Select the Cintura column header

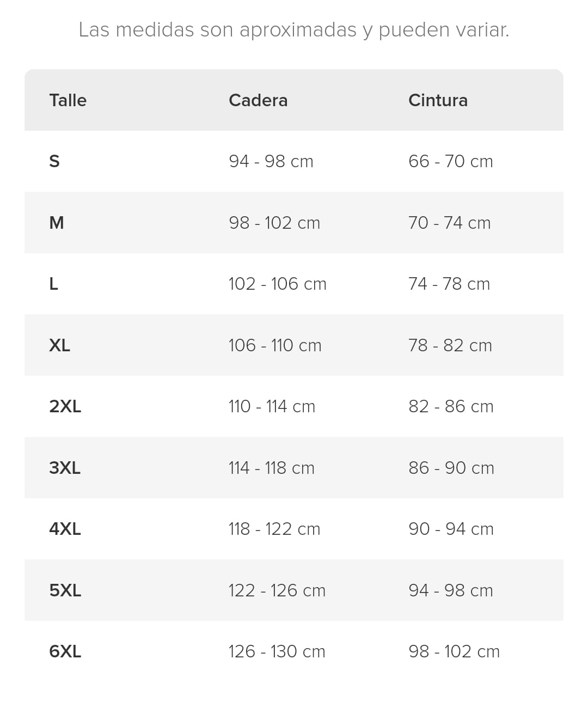(x=438, y=100)
